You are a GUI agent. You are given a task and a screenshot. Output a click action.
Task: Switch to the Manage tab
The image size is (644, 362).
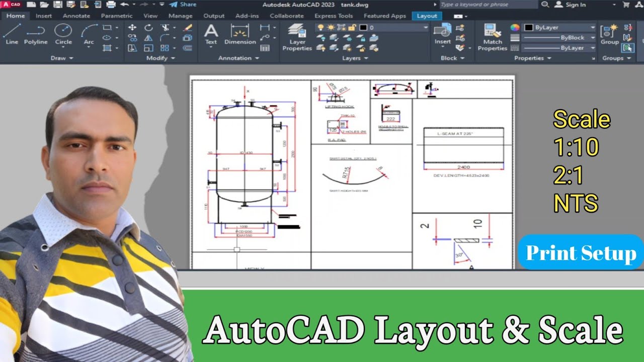pyautogui.click(x=180, y=16)
